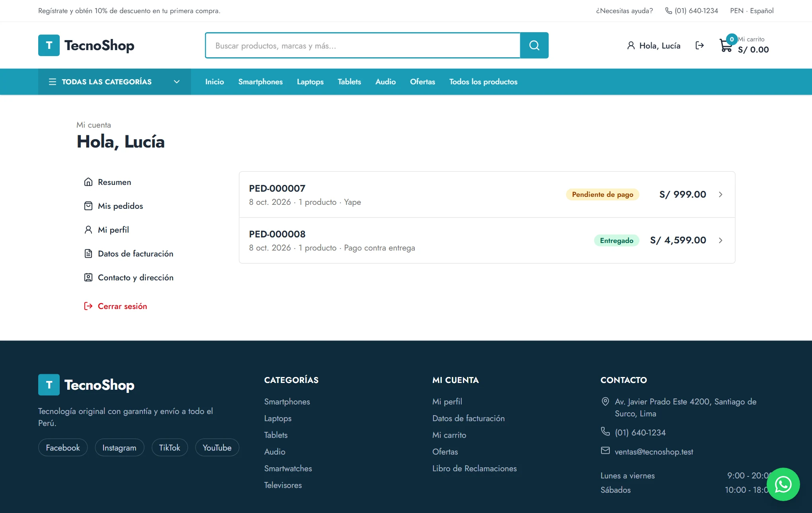Click the Entregado status badge
The image size is (812, 513).
(x=616, y=240)
